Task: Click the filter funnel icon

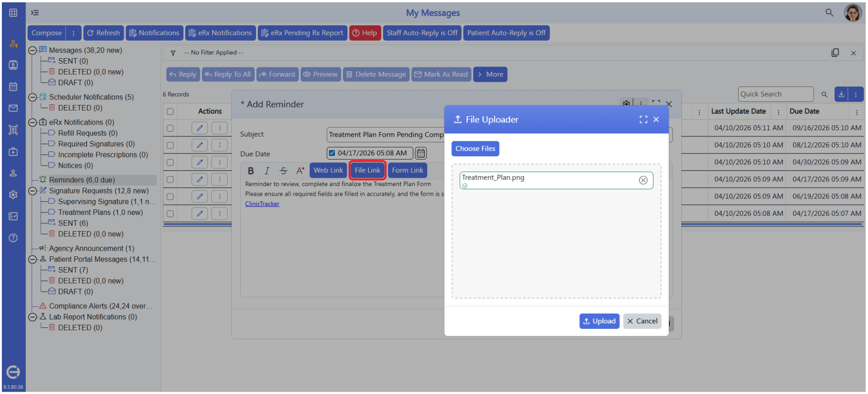Action: 173,53
